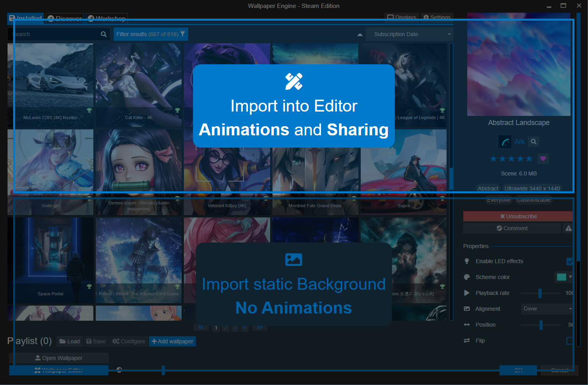The height and width of the screenshot is (385, 588).
Task: Switch to the Workshop tab
Action: (107, 18)
